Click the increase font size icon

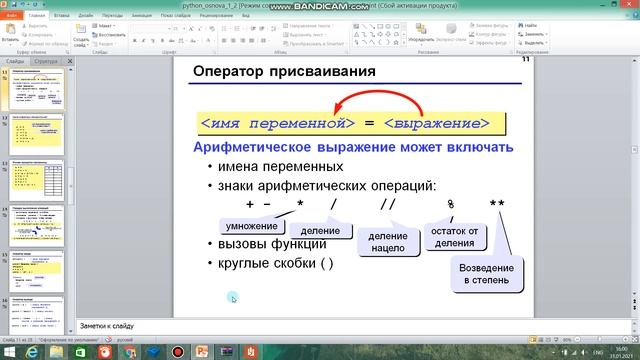(191, 29)
